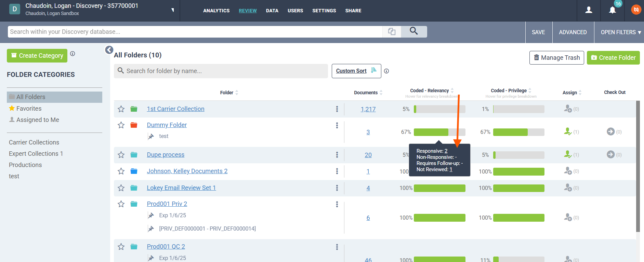Viewport: 644px width, 262px height.
Task: Open the ANALYTICS menu
Action: point(216,11)
